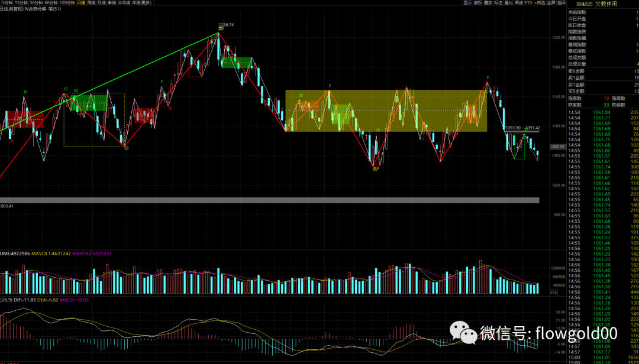Click the 总成交量 row in quote panel

tap(603, 64)
